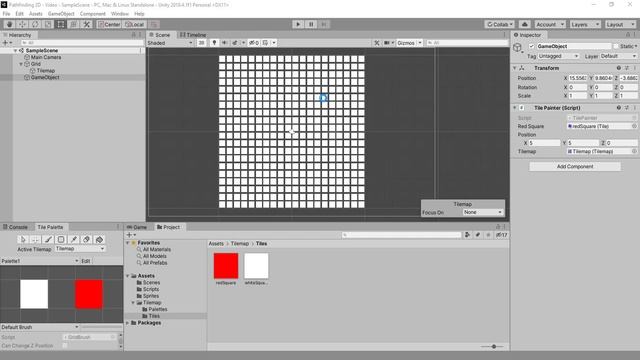
Task: Toggle Can Change Z Position checkbox
Action: pyautogui.click(x=65, y=346)
